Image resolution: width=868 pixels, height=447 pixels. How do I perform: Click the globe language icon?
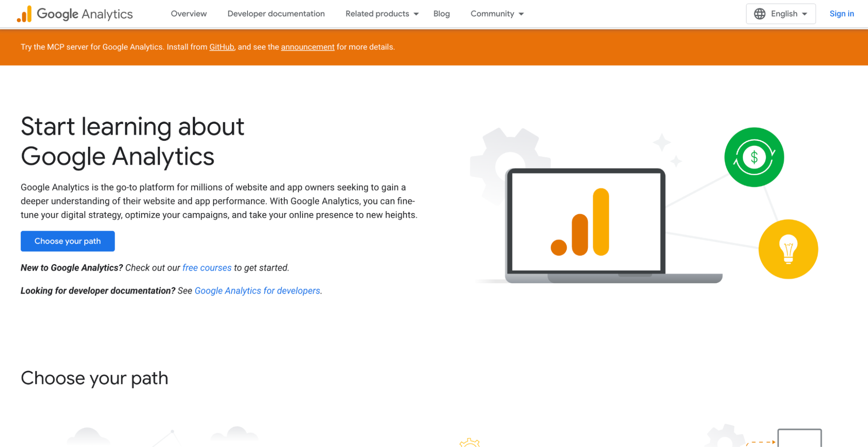pos(759,14)
